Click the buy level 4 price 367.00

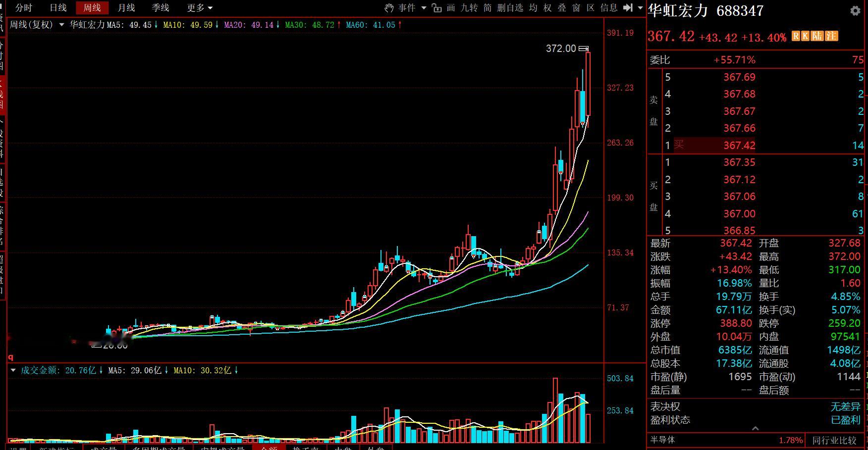tap(739, 214)
